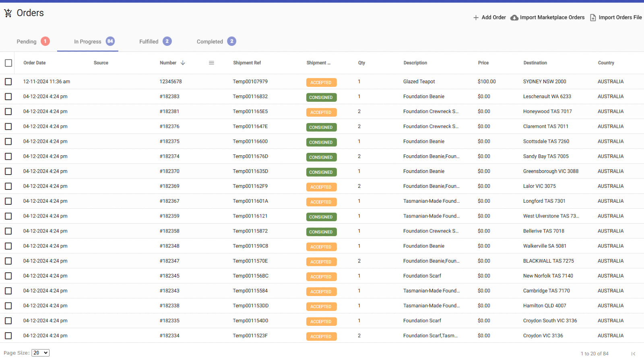Open shipment ref Temp00107979 row cell

click(x=250, y=82)
